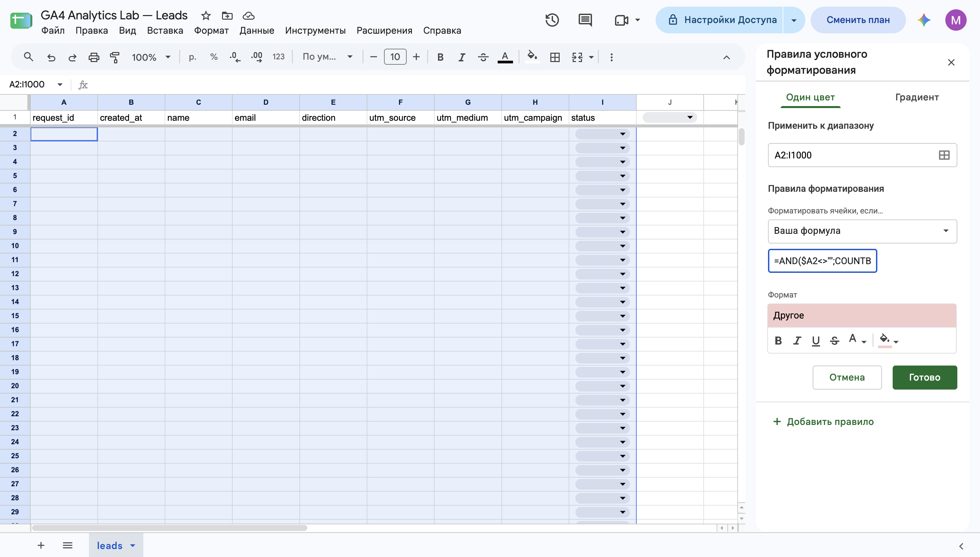
Task: Open the zoom 100% dropdown
Action: click(151, 57)
